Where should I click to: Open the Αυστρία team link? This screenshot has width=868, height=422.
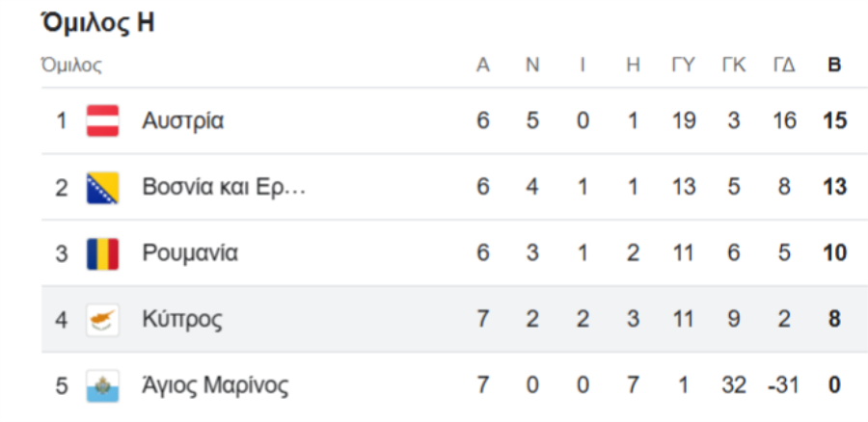pyautogui.click(x=182, y=121)
